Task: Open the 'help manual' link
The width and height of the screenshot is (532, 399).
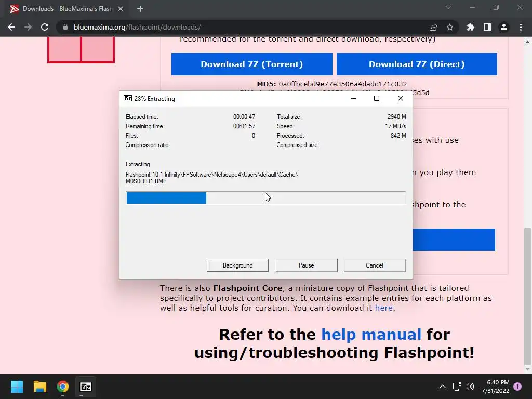Action: point(371,334)
